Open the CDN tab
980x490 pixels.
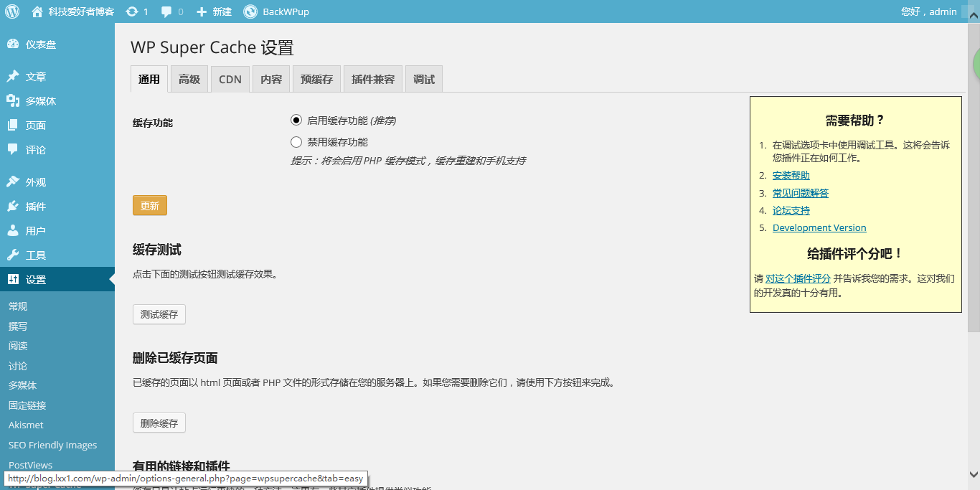point(230,79)
